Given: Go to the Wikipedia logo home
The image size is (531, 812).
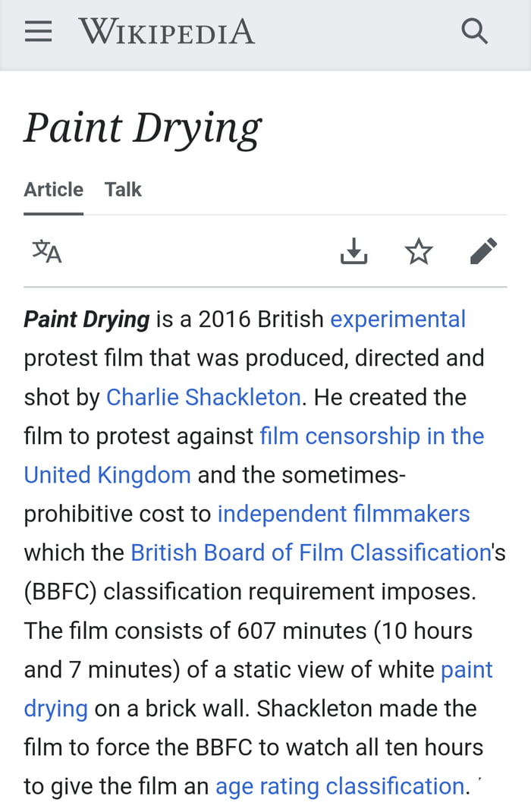Looking at the screenshot, I should click(167, 32).
